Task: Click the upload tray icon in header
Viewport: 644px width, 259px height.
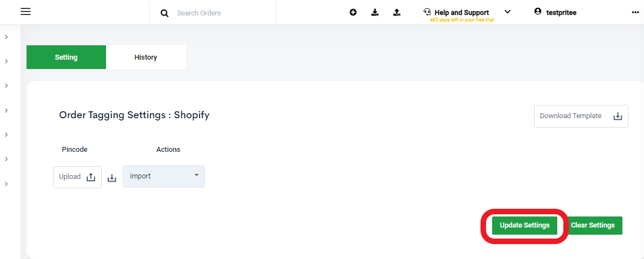Action: point(397,12)
